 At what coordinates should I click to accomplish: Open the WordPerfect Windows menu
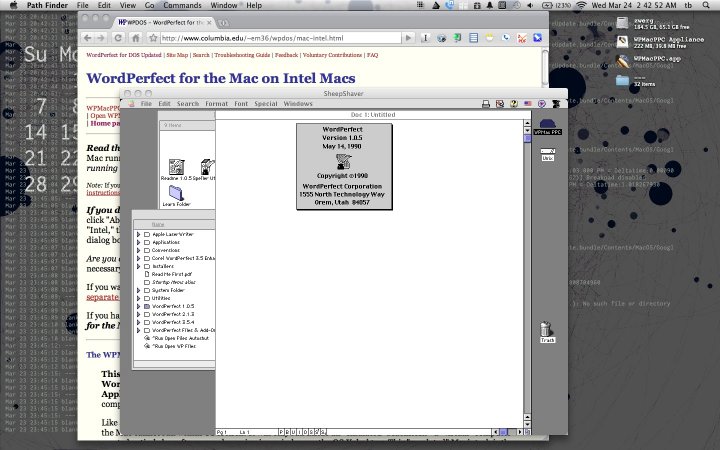point(298,104)
